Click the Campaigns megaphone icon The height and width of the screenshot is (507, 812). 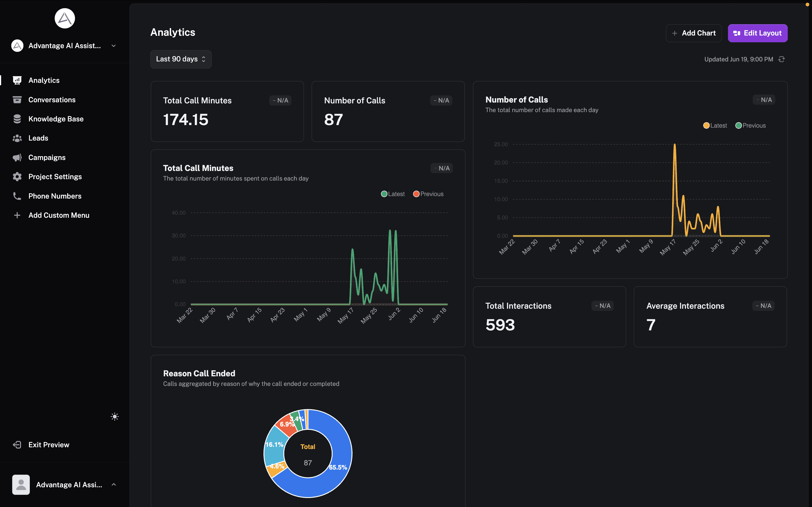[17, 157]
